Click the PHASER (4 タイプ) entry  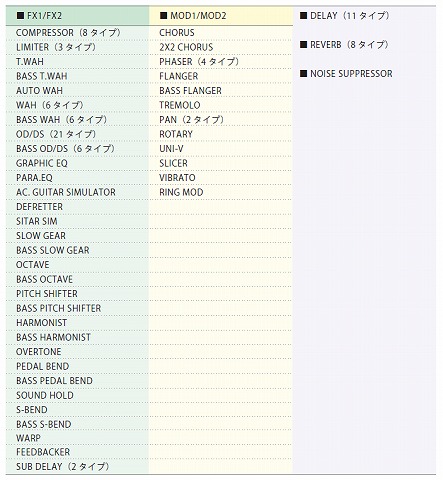click(x=199, y=62)
